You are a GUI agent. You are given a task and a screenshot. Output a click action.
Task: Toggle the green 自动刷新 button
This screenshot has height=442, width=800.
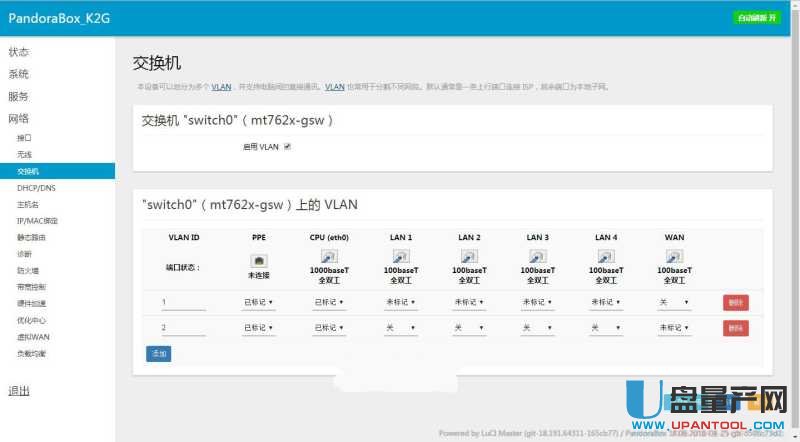(756, 18)
